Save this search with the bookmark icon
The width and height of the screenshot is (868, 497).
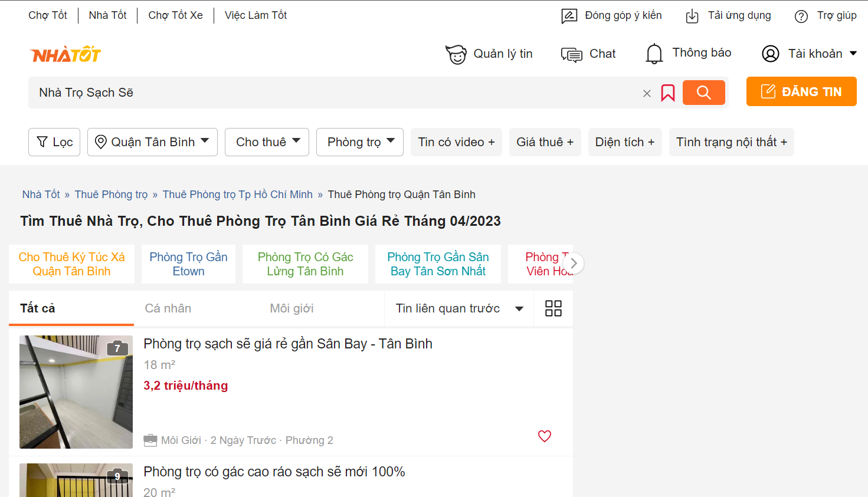(667, 93)
